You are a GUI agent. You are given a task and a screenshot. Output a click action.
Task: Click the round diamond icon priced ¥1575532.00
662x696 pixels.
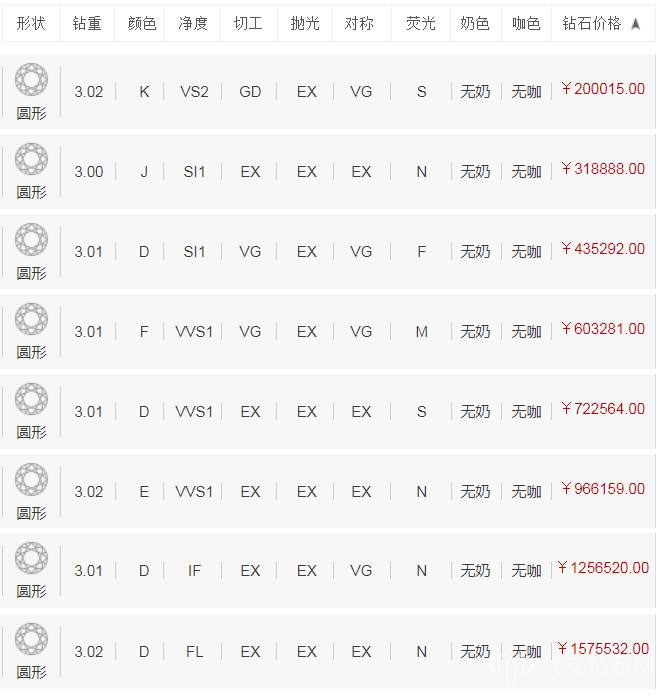pos(31,639)
